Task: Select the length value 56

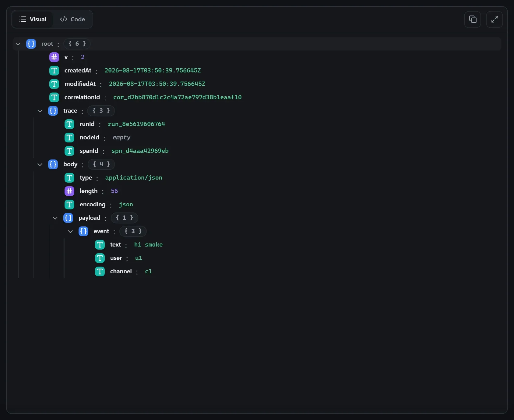Action: tap(114, 191)
